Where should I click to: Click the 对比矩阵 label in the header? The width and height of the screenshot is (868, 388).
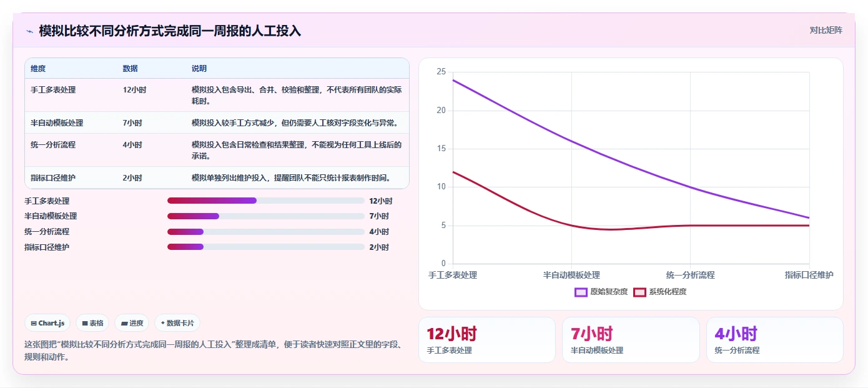click(x=826, y=30)
